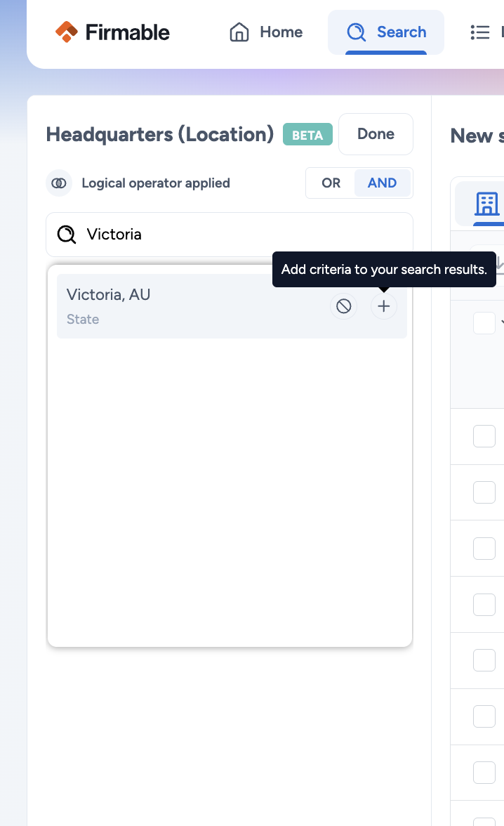Click the magnifier icon in location search box
The height and width of the screenshot is (826, 504).
tap(67, 235)
